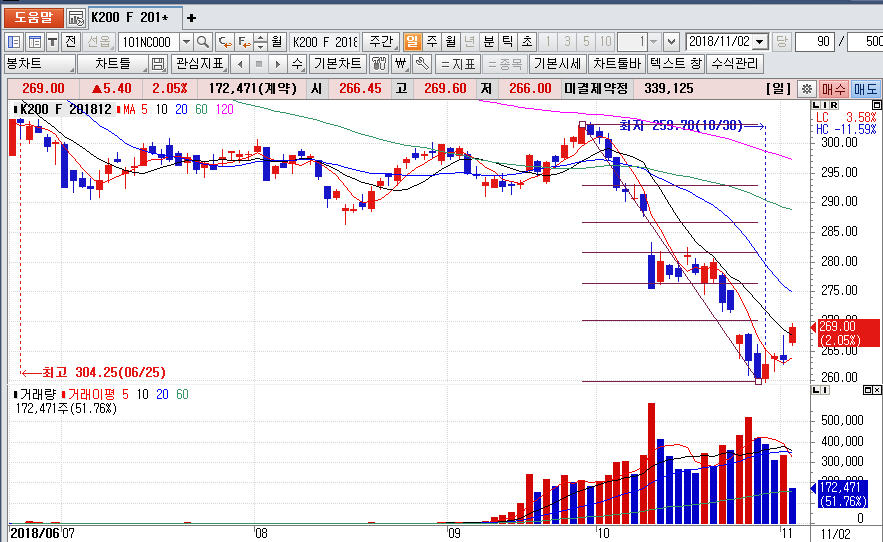Open the 2018/11/02 date picker dropdown
Image resolution: width=883 pixels, height=542 pixels.
pyautogui.click(x=759, y=42)
